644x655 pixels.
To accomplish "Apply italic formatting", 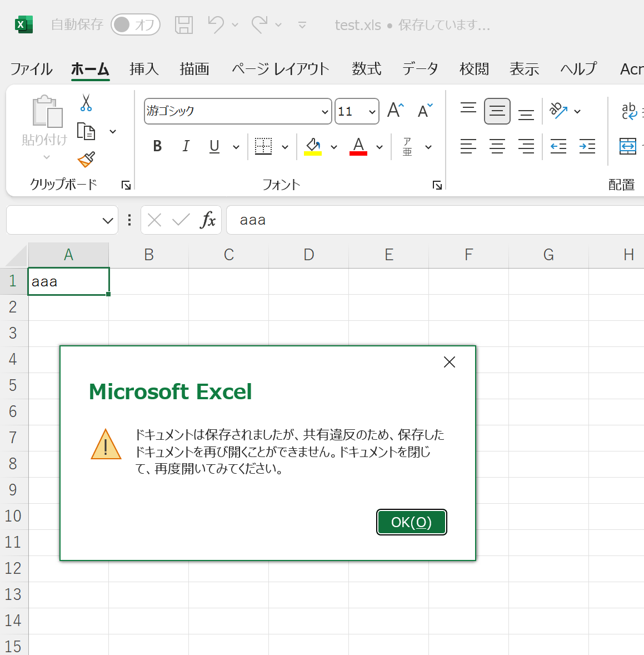I will [x=186, y=146].
